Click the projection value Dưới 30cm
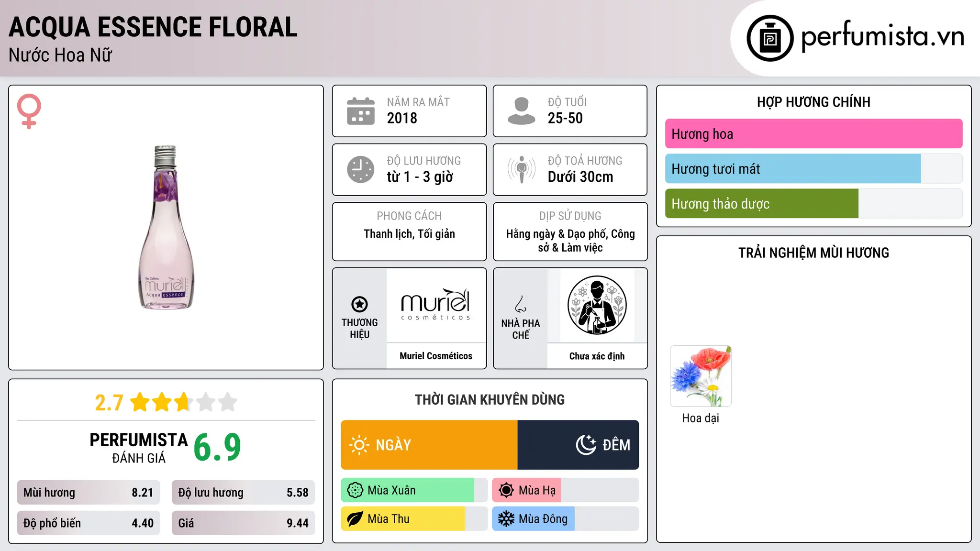 (x=580, y=177)
